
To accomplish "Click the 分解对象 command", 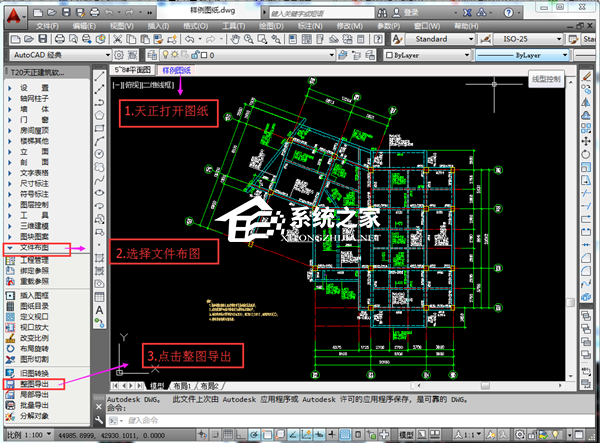I will 34,416.
